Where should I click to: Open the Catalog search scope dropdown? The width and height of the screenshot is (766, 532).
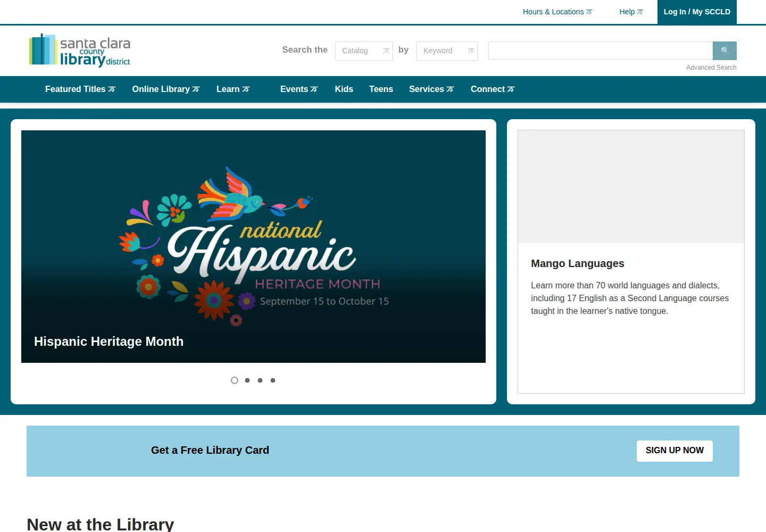point(364,51)
